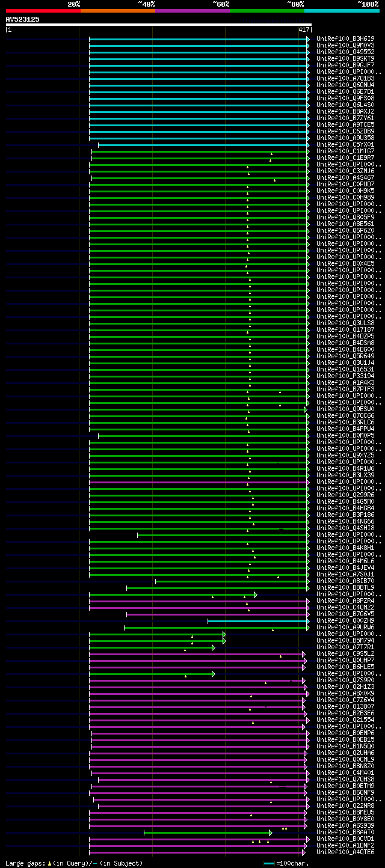This screenshot has height=868, width=385.
Task: Select hit label UniRef100_A7Q1B3
Action: pos(345,78)
